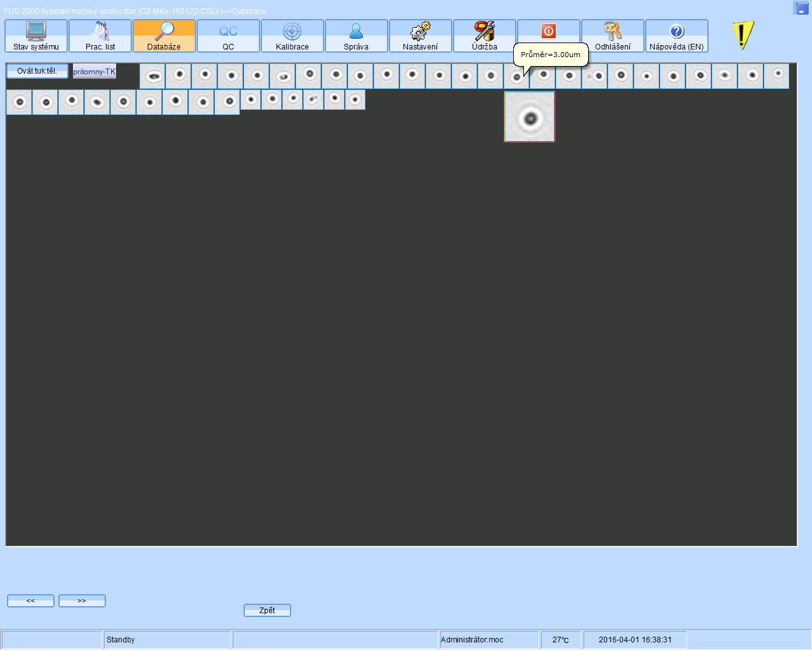The height and width of the screenshot is (650, 812).
Task: Click the yellow warning triangle icon
Action: pyautogui.click(x=743, y=36)
